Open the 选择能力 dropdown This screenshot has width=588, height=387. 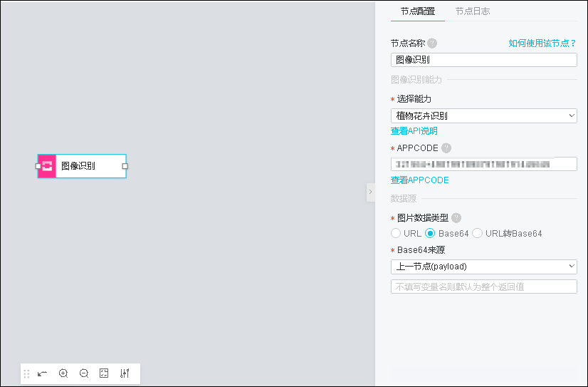click(x=484, y=116)
